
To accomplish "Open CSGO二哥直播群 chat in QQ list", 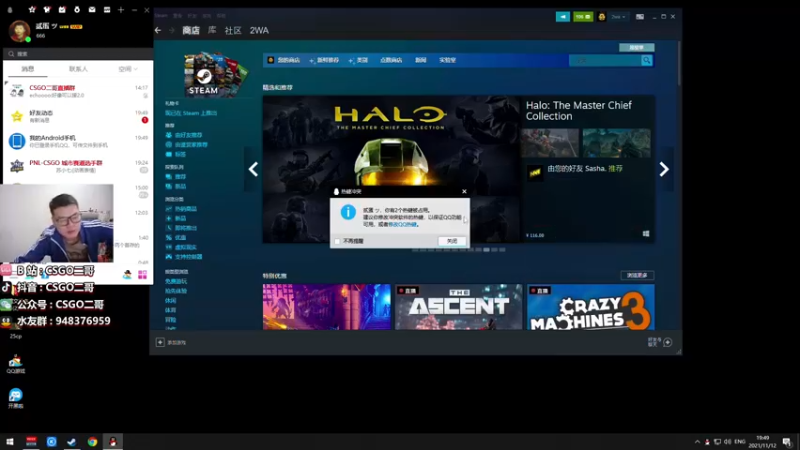I will pos(78,91).
